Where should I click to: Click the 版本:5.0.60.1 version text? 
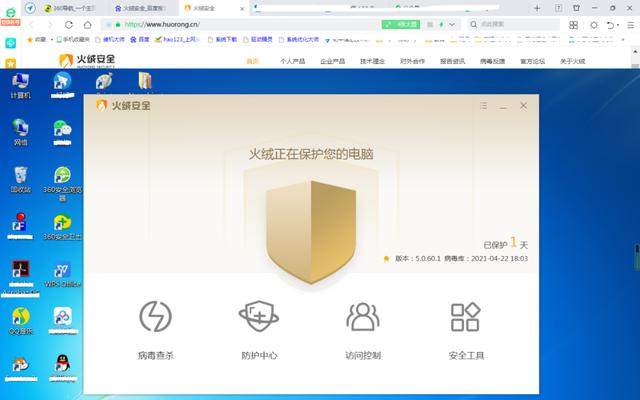coord(418,258)
